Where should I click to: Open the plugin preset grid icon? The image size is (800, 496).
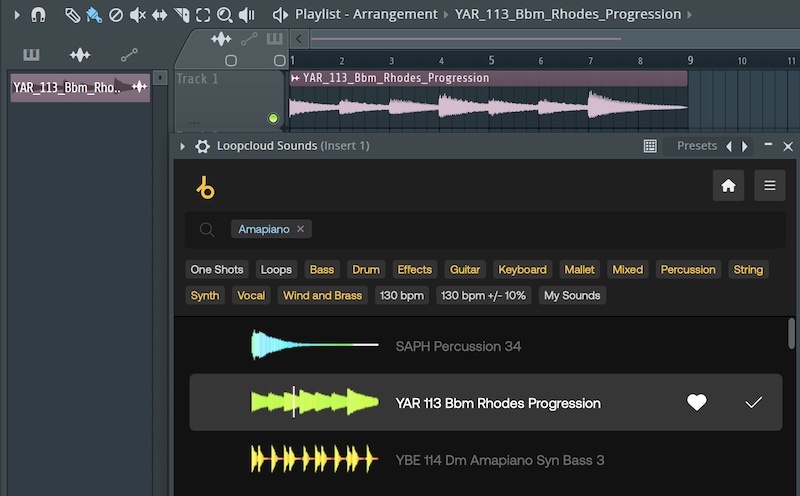650,146
